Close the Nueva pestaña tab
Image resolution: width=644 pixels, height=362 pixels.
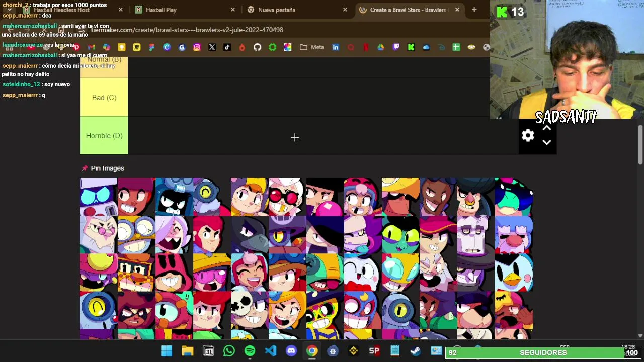[345, 10]
